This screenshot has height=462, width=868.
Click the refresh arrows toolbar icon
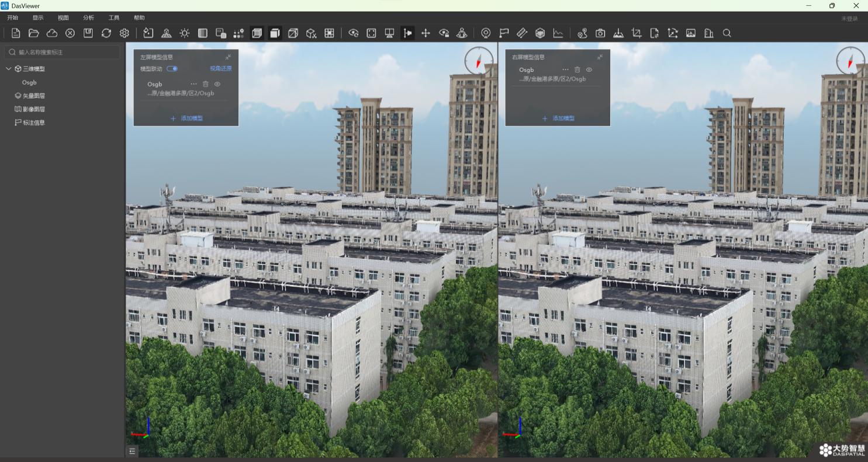coord(106,33)
